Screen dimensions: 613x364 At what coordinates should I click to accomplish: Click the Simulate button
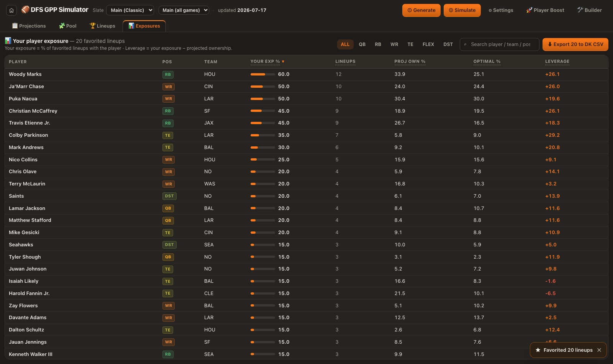coord(462,10)
